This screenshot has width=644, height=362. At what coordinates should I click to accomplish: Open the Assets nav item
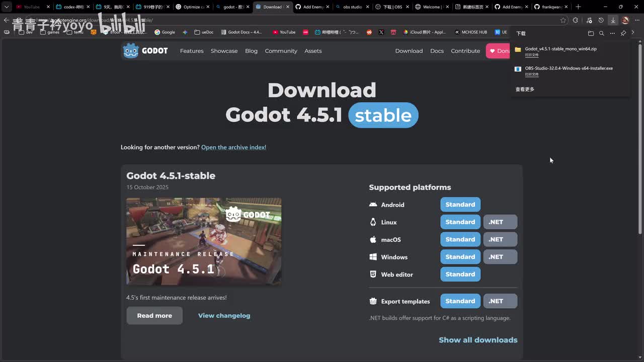313,51
